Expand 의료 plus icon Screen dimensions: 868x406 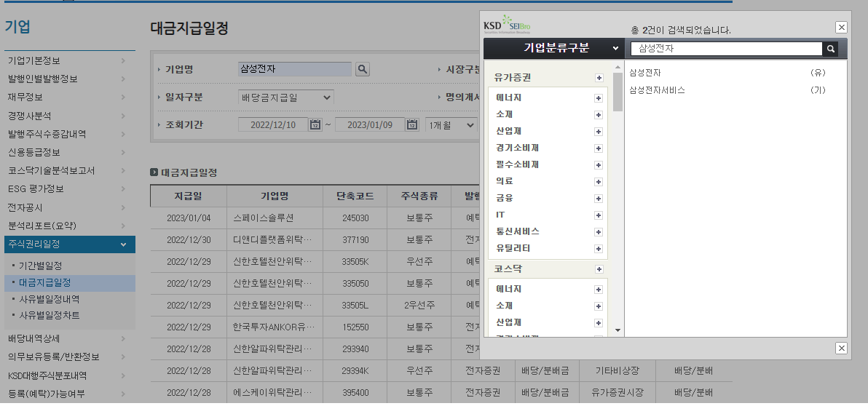pos(599,181)
